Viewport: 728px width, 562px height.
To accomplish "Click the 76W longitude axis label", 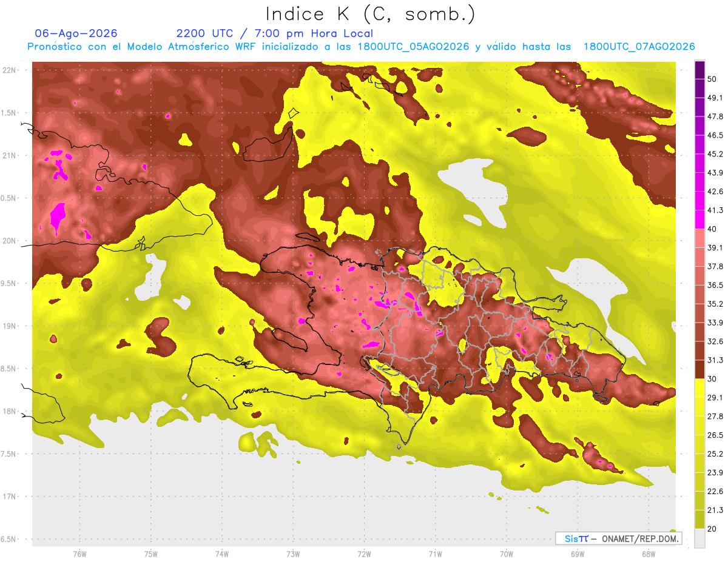I will pyautogui.click(x=79, y=554).
